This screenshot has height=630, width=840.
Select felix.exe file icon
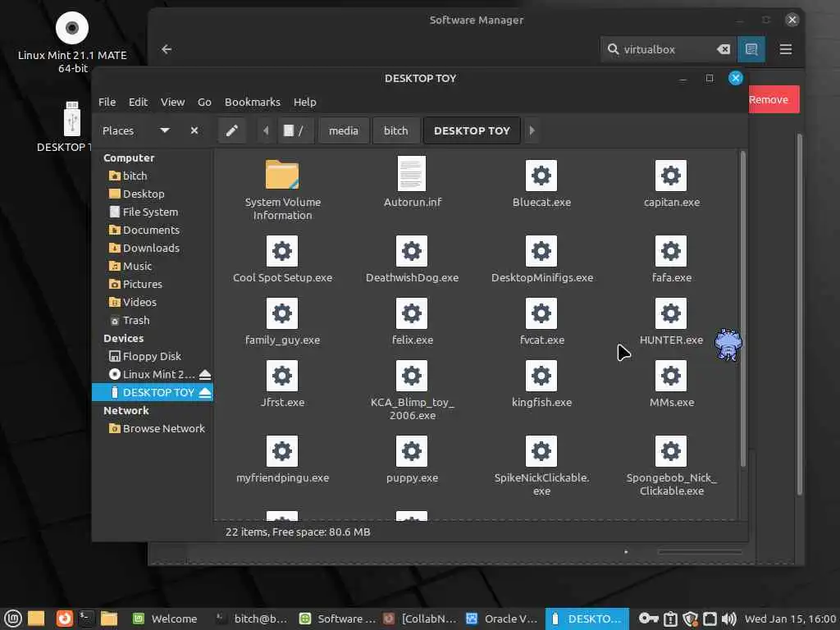point(412,313)
